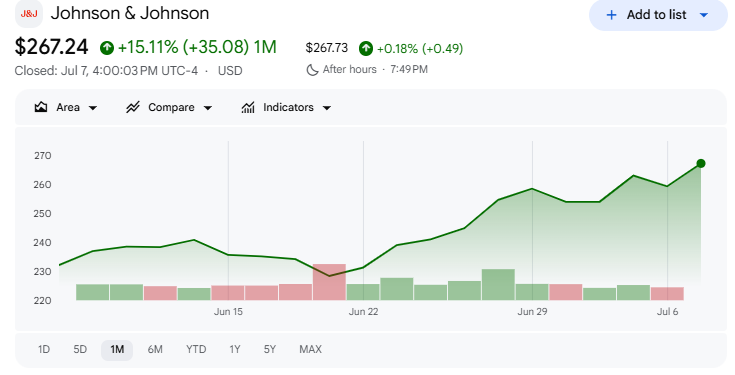Viewport: 735px width, 375px height.
Task: Expand the Area chart type dropdown
Action: coord(93,108)
